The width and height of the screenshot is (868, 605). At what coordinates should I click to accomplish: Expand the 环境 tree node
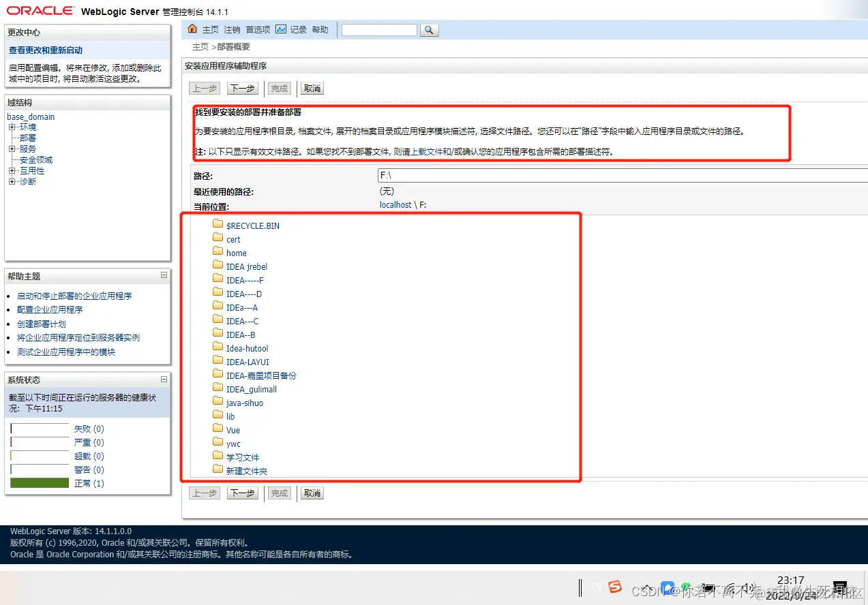[13, 127]
